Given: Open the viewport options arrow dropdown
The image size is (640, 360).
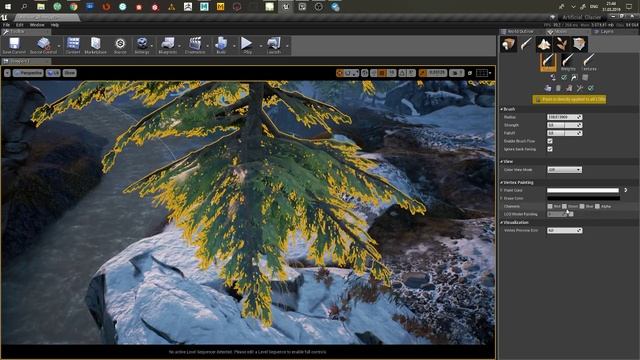Looking at the screenshot, I should (7, 73).
